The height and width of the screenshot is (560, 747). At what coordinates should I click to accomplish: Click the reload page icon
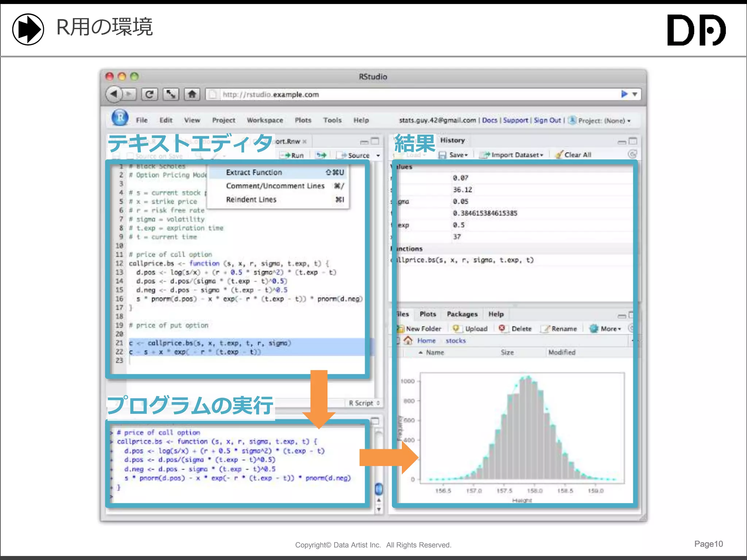(149, 94)
